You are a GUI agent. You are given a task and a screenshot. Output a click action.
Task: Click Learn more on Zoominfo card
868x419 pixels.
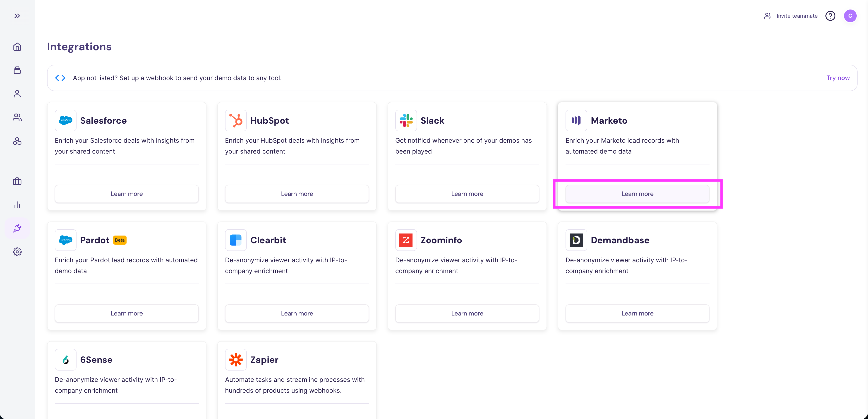click(x=467, y=313)
